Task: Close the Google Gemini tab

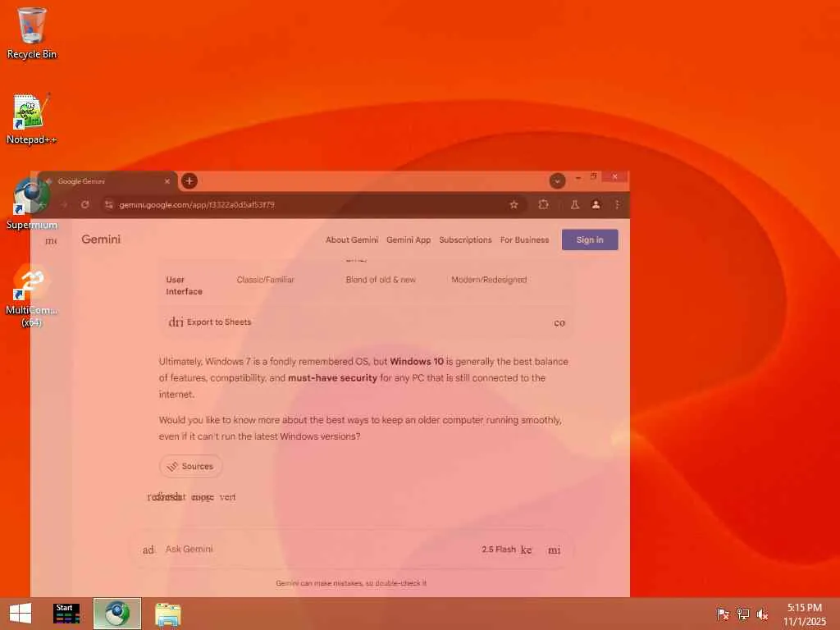Action: click(x=167, y=181)
